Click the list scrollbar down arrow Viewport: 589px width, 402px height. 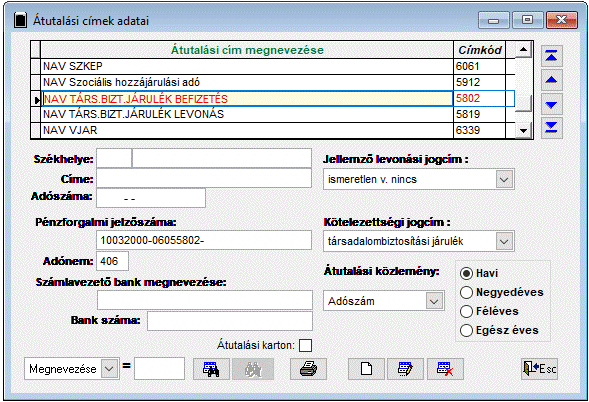pyautogui.click(x=523, y=131)
